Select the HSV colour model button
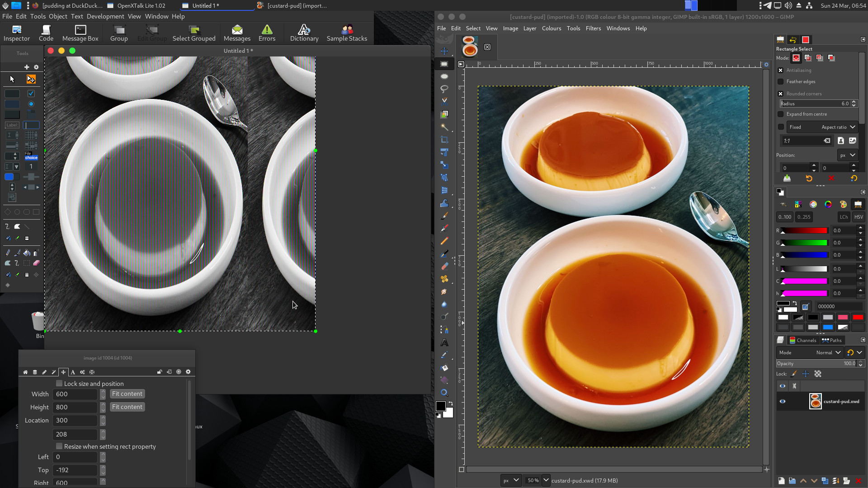Image resolution: width=868 pixels, height=488 pixels. pos(859,217)
